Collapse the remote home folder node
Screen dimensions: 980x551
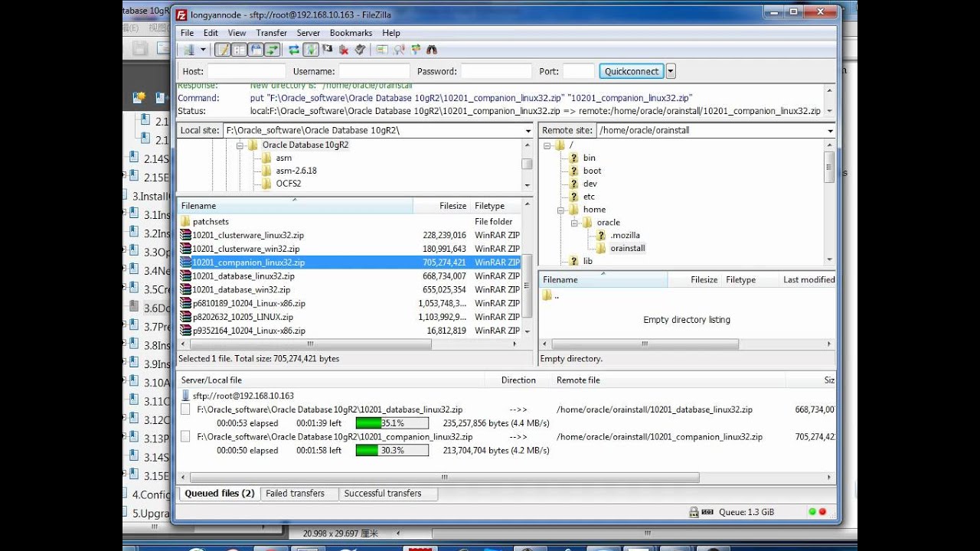[560, 210]
